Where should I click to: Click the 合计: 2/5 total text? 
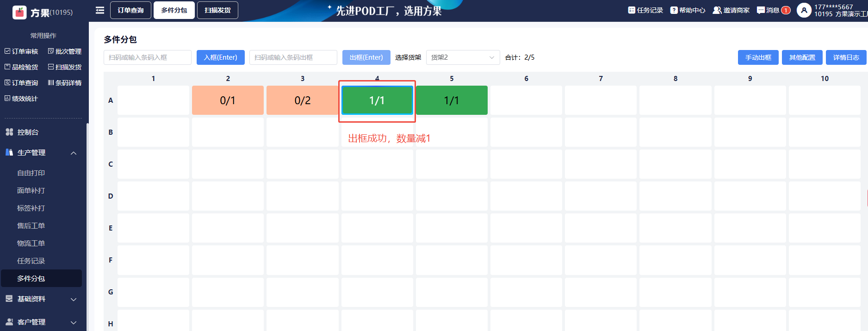point(520,57)
